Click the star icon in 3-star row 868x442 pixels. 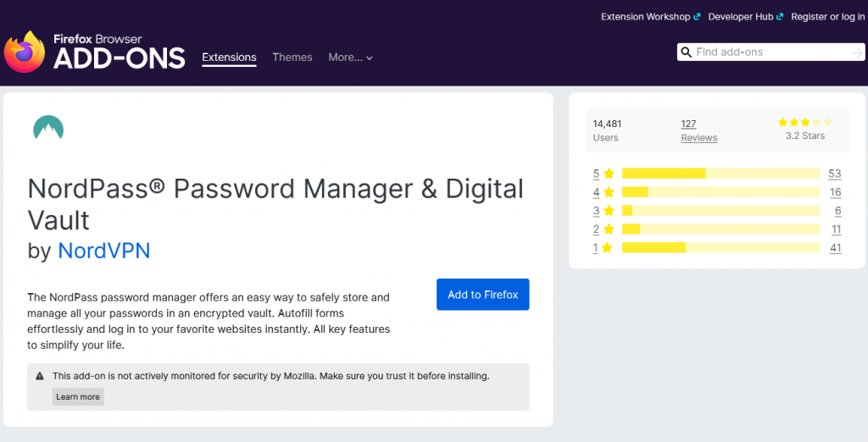pos(609,210)
